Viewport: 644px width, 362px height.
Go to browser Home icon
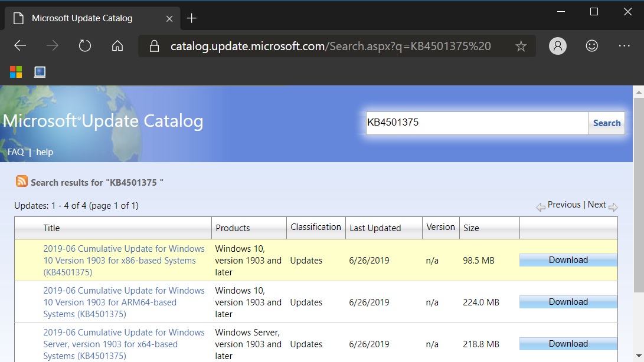point(117,46)
